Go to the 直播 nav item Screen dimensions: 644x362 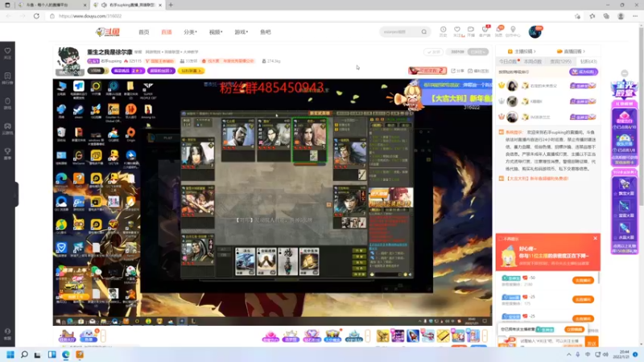[167, 32]
